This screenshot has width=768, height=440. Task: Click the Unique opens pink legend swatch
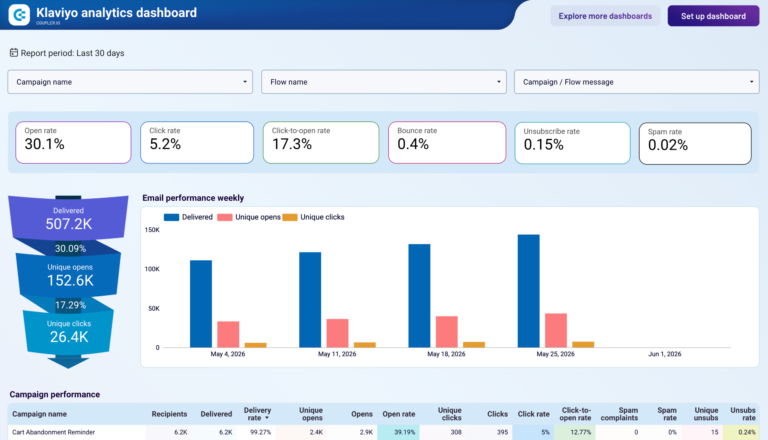(x=225, y=217)
